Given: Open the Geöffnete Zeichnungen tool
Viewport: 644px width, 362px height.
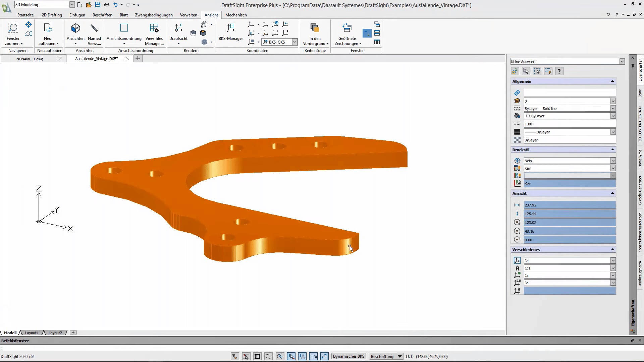Looking at the screenshot, I should [347, 34].
